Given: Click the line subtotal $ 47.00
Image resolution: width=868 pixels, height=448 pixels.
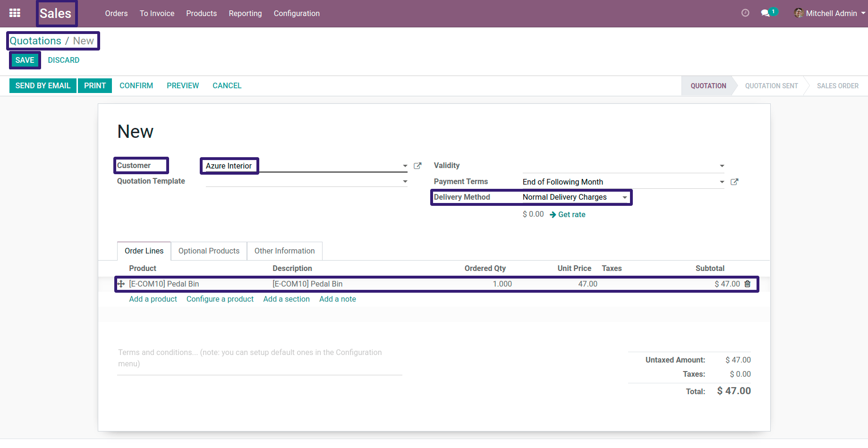Looking at the screenshot, I should pyautogui.click(x=727, y=284).
